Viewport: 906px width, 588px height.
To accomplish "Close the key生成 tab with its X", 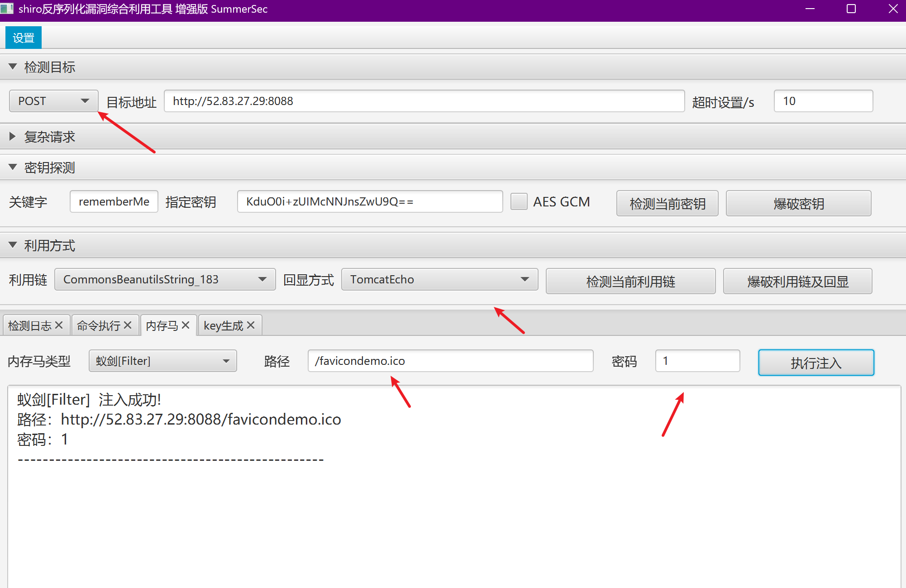I will [x=251, y=325].
